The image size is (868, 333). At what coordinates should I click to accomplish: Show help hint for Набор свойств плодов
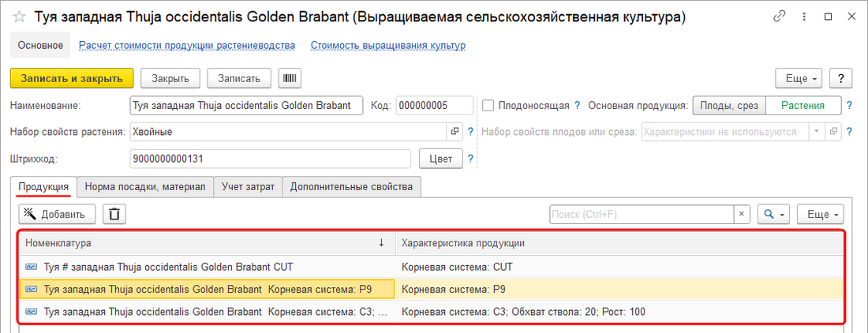pyautogui.click(x=850, y=132)
